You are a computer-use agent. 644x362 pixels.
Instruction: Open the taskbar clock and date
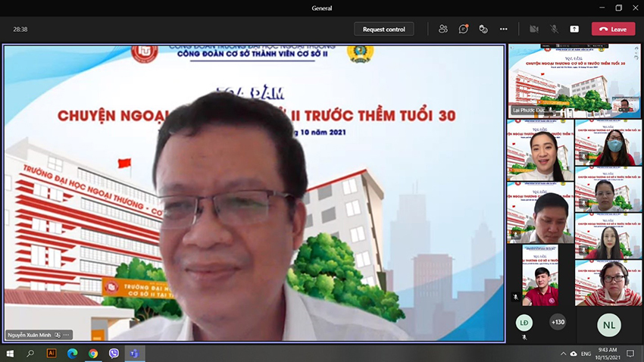608,354
